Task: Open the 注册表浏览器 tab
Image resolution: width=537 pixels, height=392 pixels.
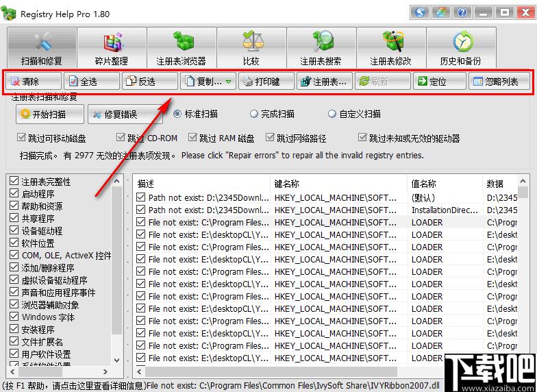Action: click(x=182, y=48)
